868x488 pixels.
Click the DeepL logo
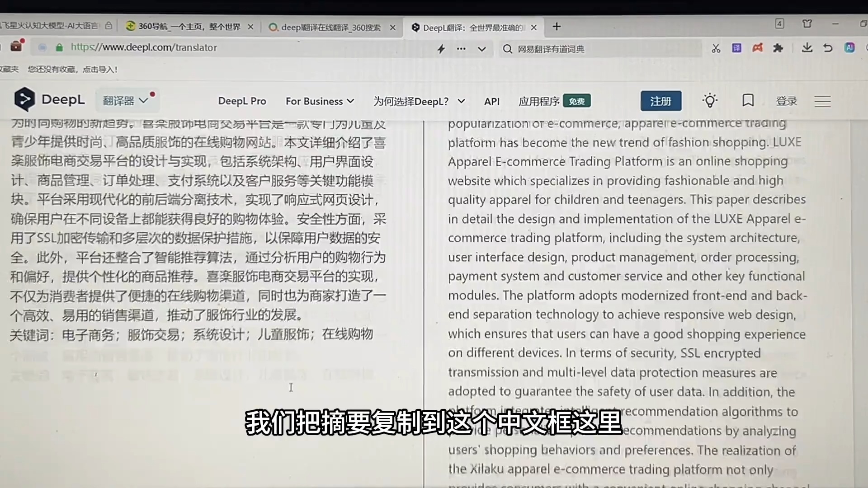point(49,99)
